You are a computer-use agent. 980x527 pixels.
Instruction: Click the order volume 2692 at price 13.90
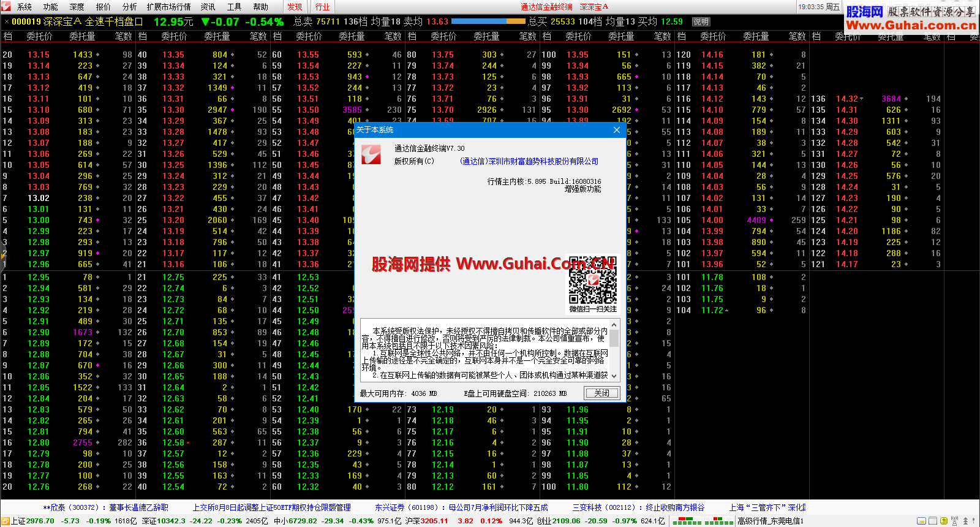[x=622, y=110]
